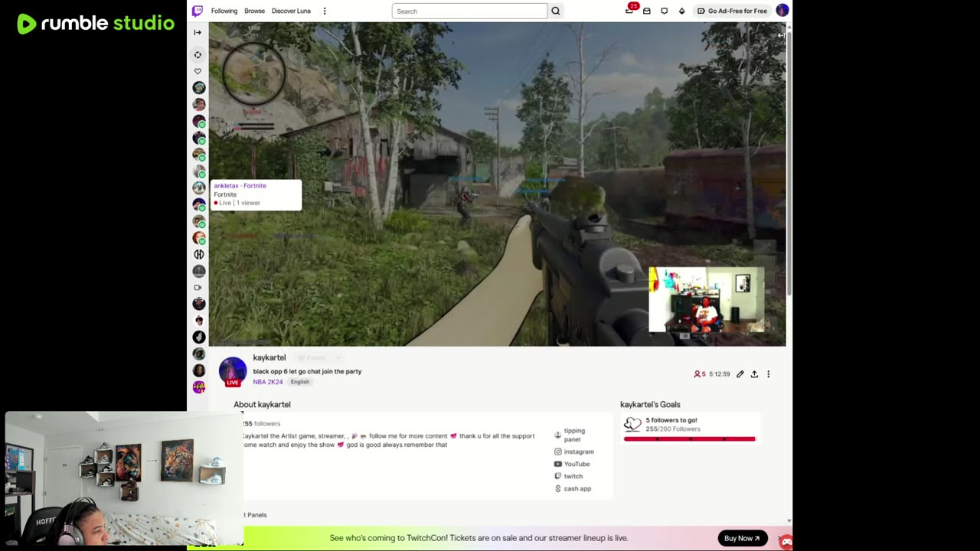980x551 pixels.
Task: Open the ankletax · Fortnite tooltip card
Action: pyautogui.click(x=256, y=194)
